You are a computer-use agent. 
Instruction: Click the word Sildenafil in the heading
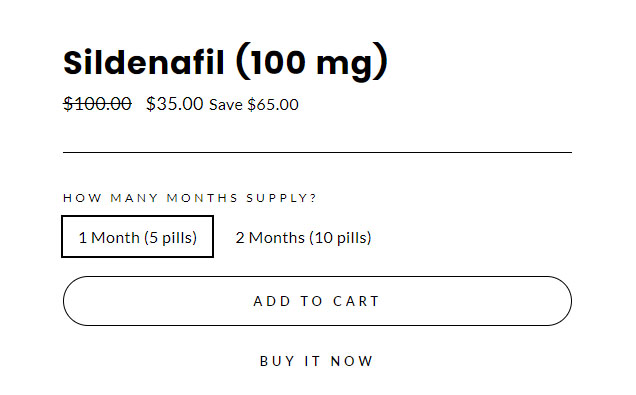(x=144, y=62)
